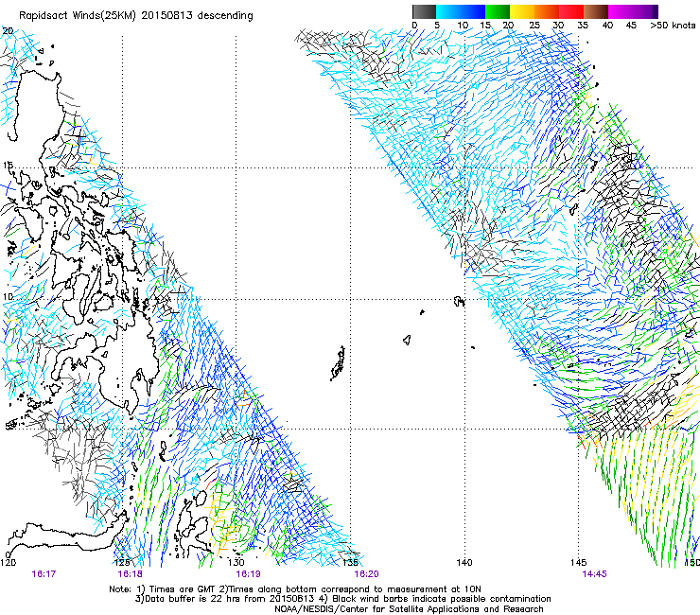Screen dimensions: 700x615
Task: Click the '40' label under the color legend
Action: pyautogui.click(x=607, y=25)
